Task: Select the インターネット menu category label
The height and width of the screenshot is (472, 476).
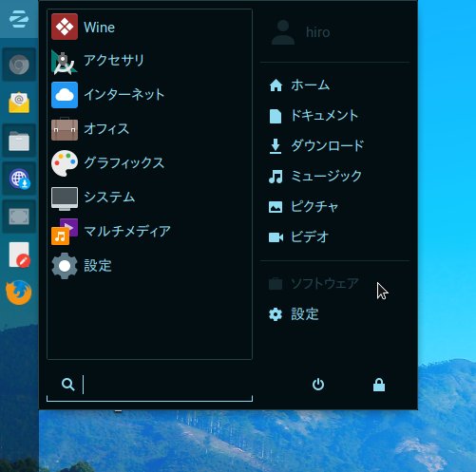Action: (124, 95)
